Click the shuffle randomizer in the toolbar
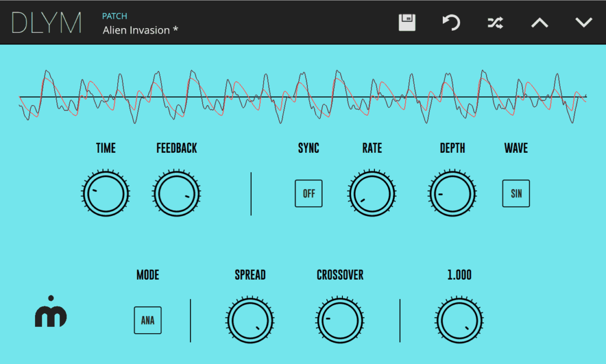 pyautogui.click(x=495, y=22)
